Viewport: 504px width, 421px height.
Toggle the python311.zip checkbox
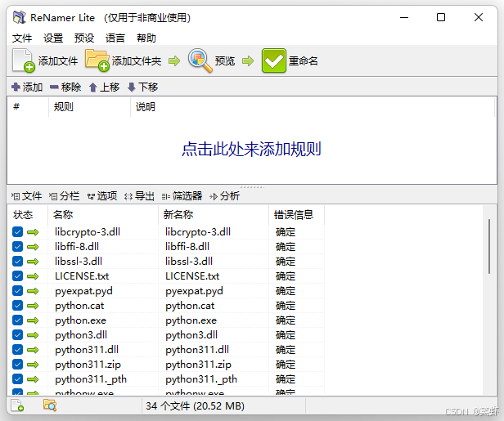pos(18,365)
